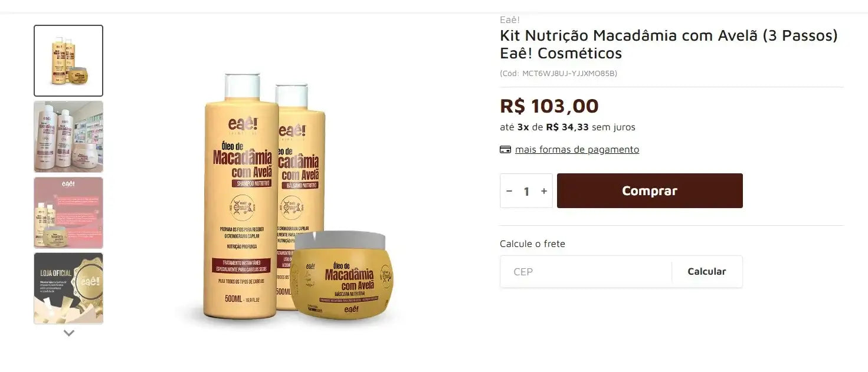
Task: Click the Kit Nutrição Macadâmia product title
Action: (669, 44)
